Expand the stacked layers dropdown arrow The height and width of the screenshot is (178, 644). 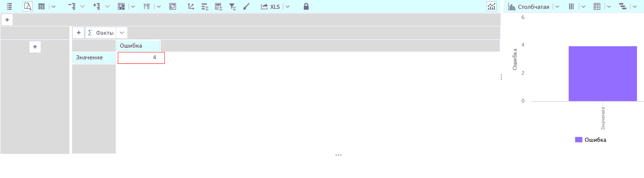634,7
